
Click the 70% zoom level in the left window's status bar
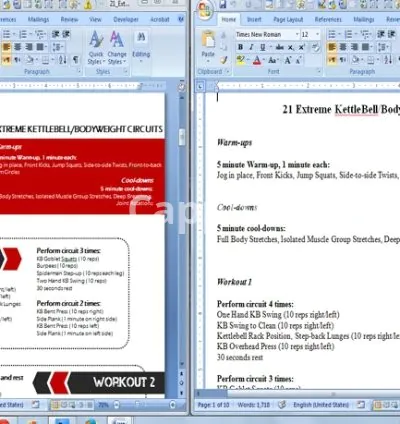tap(103, 405)
